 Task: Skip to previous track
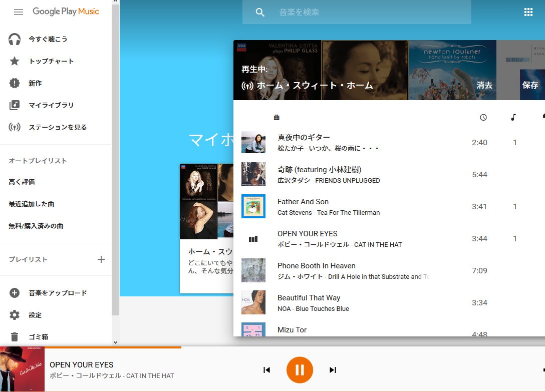pyautogui.click(x=266, y=370)
